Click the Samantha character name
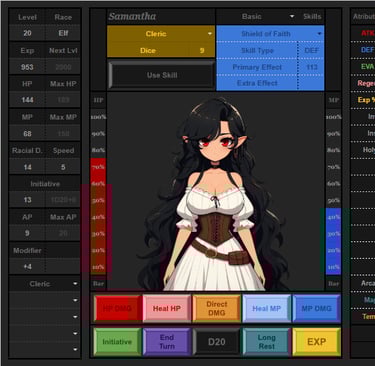This screenshot has width=375, height=366. pyautogui.click(x=132, y=16)
